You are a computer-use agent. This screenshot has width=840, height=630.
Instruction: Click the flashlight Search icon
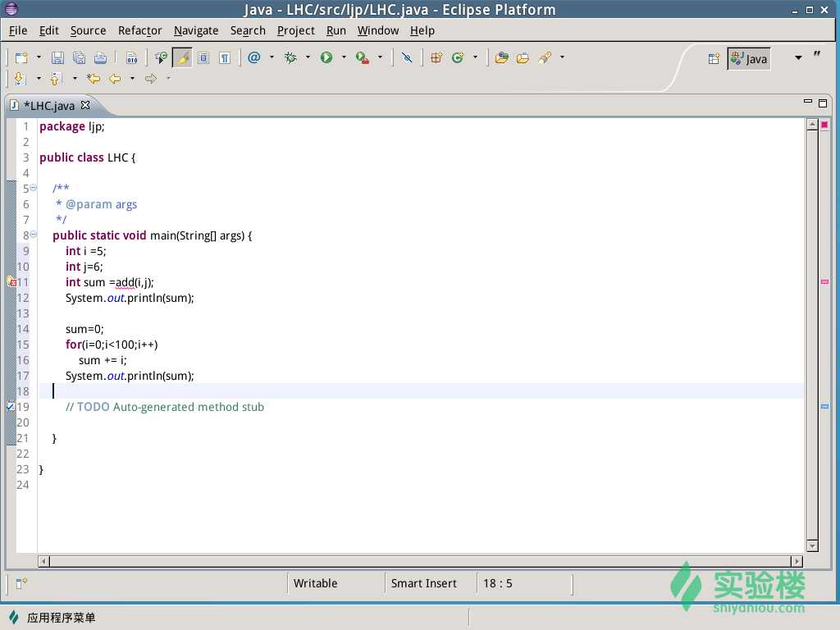(545, 58)
